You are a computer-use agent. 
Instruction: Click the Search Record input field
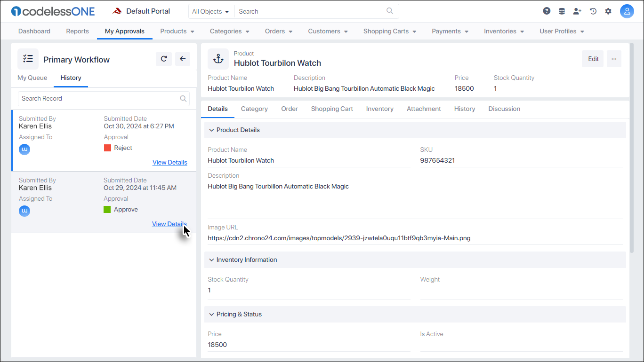(x=104, y=99)
